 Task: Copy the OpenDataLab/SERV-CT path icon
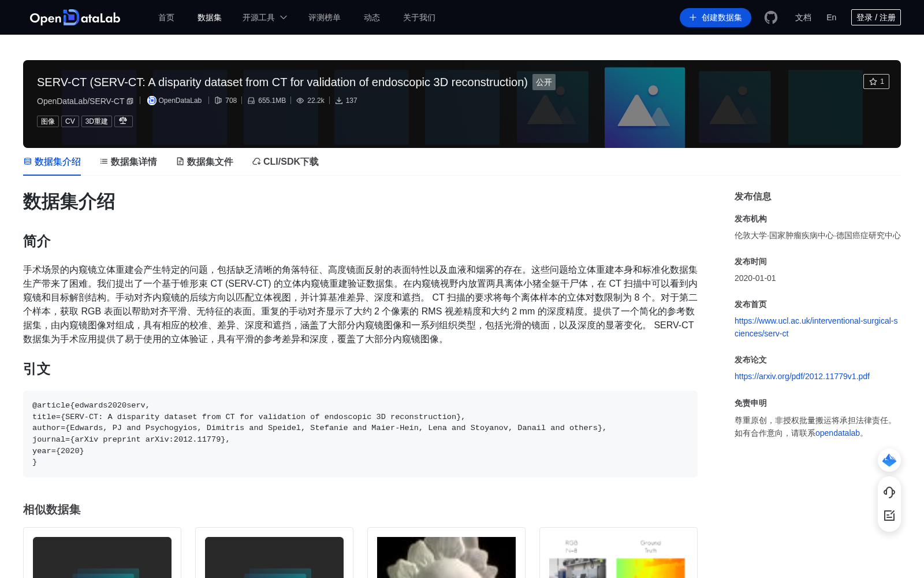click(130, 101)
